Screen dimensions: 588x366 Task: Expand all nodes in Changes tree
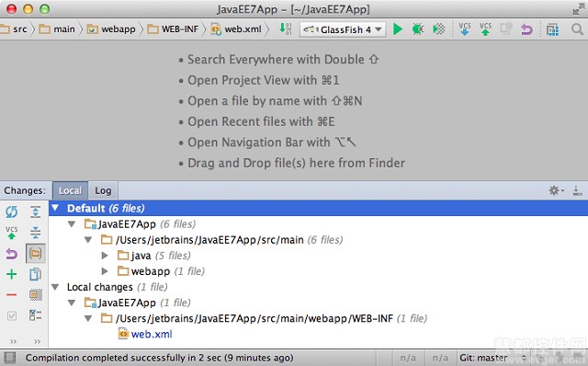coord(35,212)
